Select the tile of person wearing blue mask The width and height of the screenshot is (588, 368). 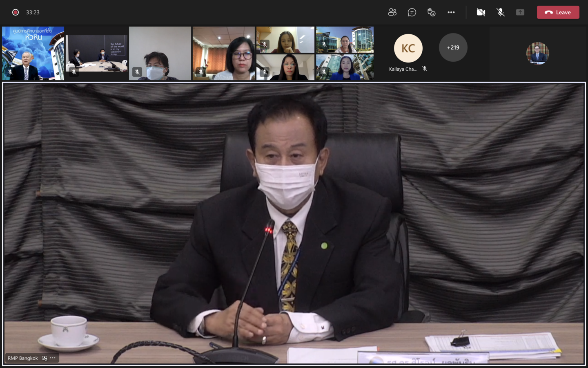160,53
